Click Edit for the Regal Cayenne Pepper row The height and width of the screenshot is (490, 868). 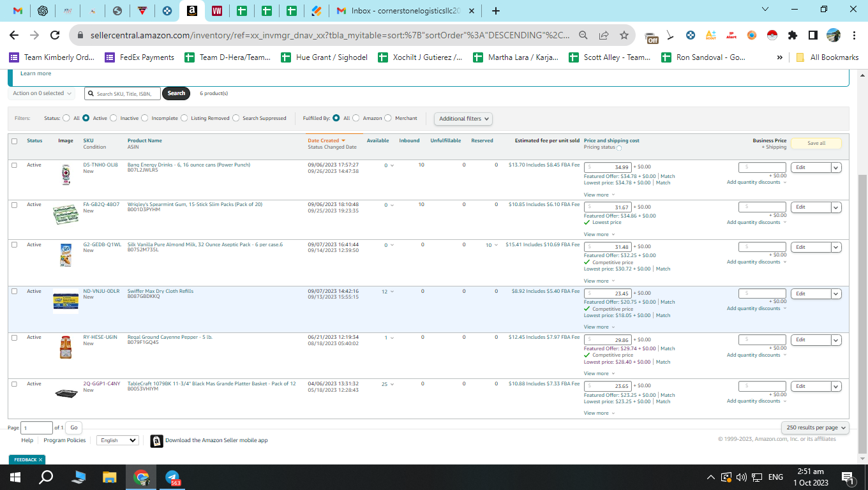[x=811, y=340]
